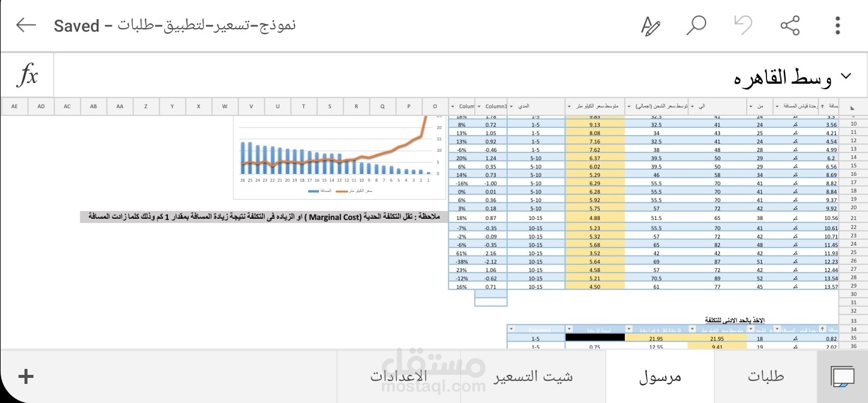The image size is (868, 403).
Task: Select cell with value 4.88
Action: (595, 218)
